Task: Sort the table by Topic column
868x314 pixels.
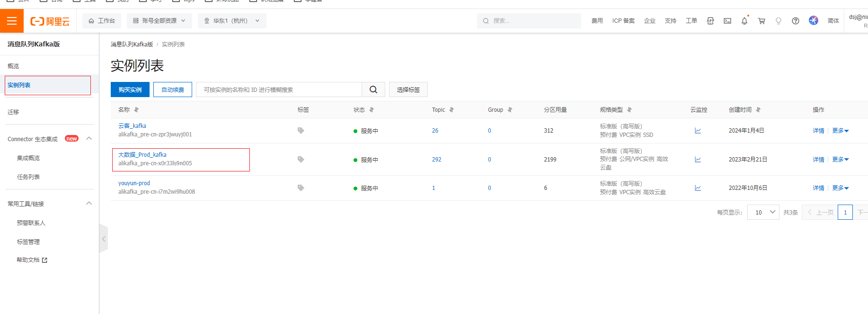Action: point(452,109)
